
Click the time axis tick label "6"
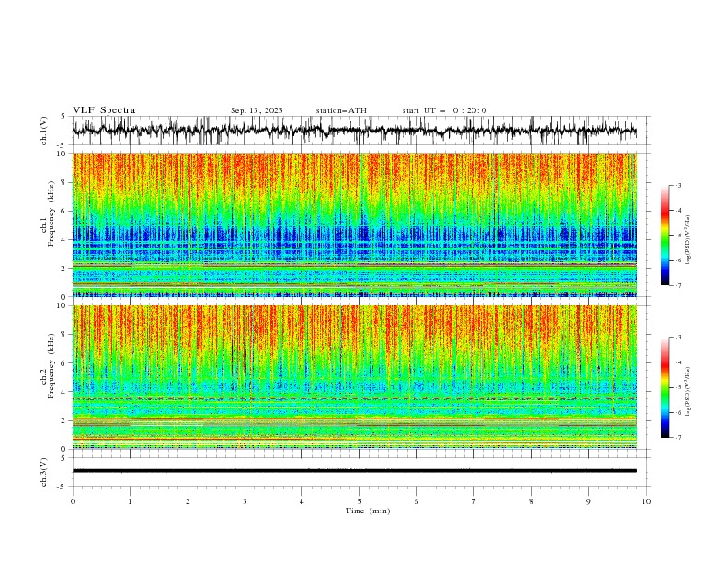(416, 501)
